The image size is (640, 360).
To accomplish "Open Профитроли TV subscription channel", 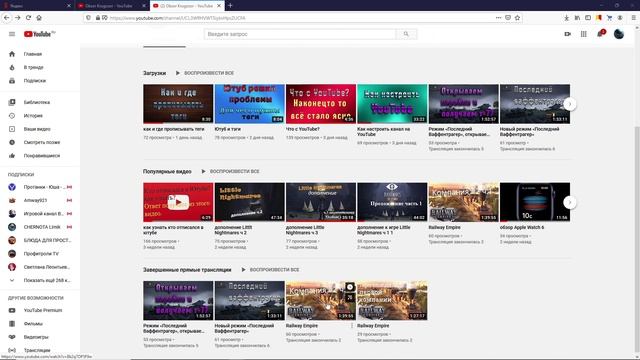I will (x=40, y=253).
